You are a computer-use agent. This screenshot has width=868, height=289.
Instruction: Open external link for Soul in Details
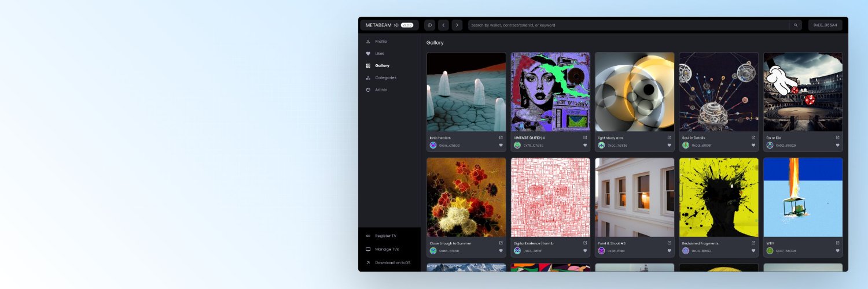tap(753, 138)
